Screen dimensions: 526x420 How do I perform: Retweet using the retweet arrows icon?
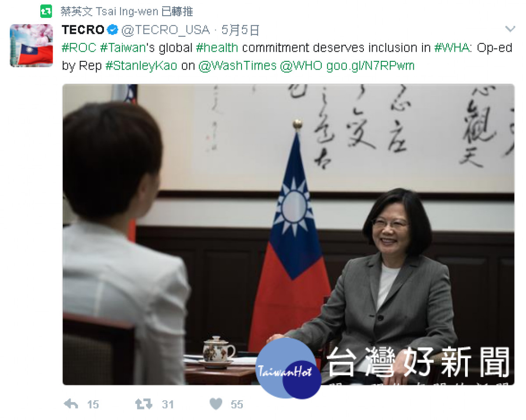(x=143, y=404)
